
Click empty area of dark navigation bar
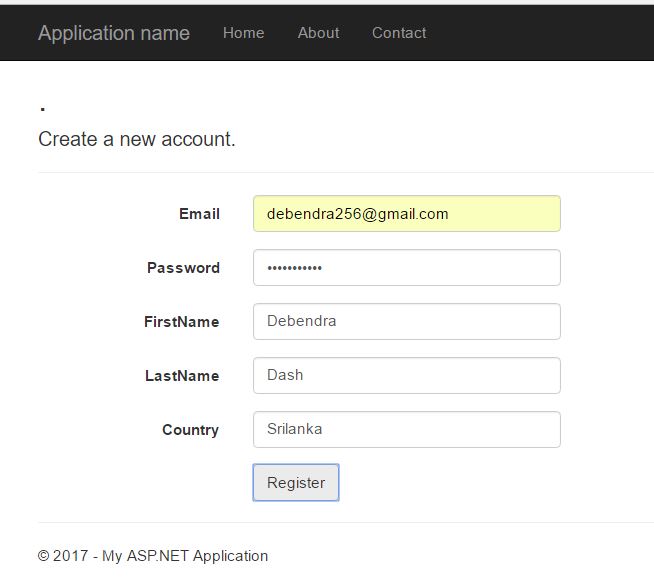pyautogui.click(x=540, y=33)
